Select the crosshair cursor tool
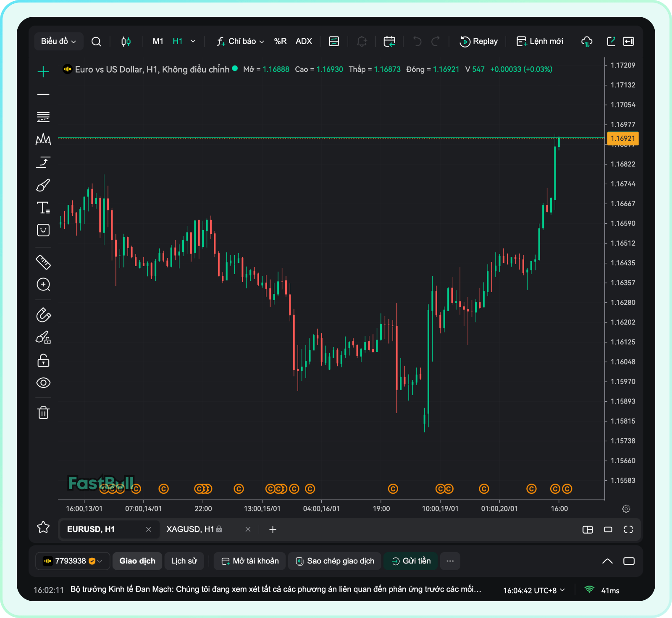 click(x=43, y=72)
